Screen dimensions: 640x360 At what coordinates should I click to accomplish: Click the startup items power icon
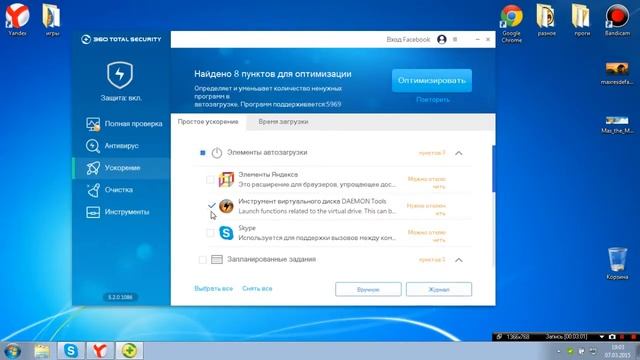coord(217,153)
